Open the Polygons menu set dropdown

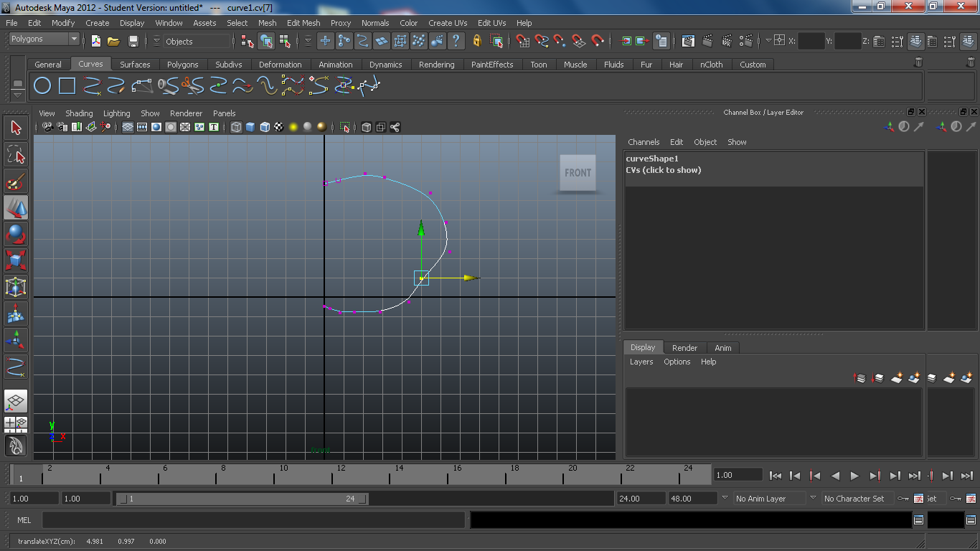coord(44,39)
